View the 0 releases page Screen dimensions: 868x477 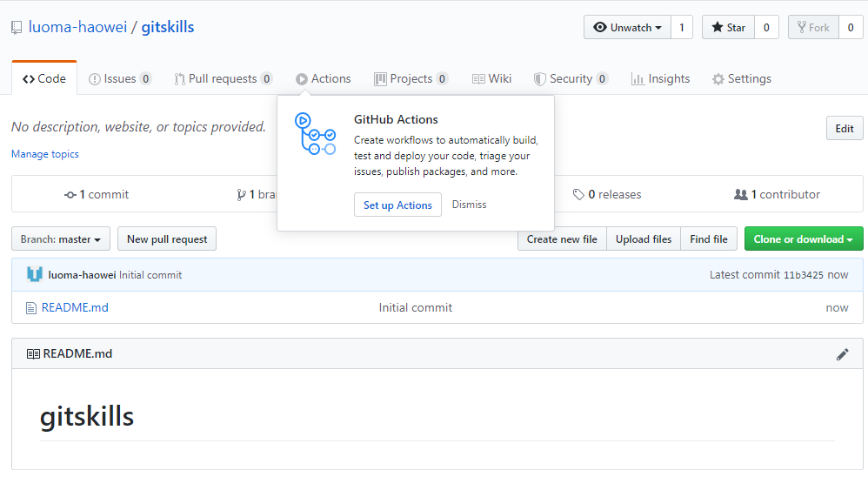(607, 194)
